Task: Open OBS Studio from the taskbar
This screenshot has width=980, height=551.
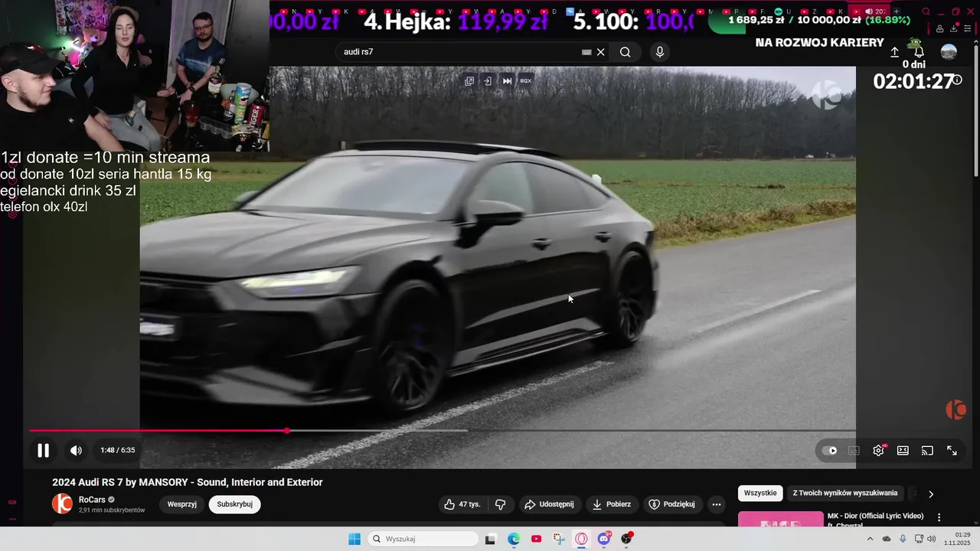Action: 626,539
